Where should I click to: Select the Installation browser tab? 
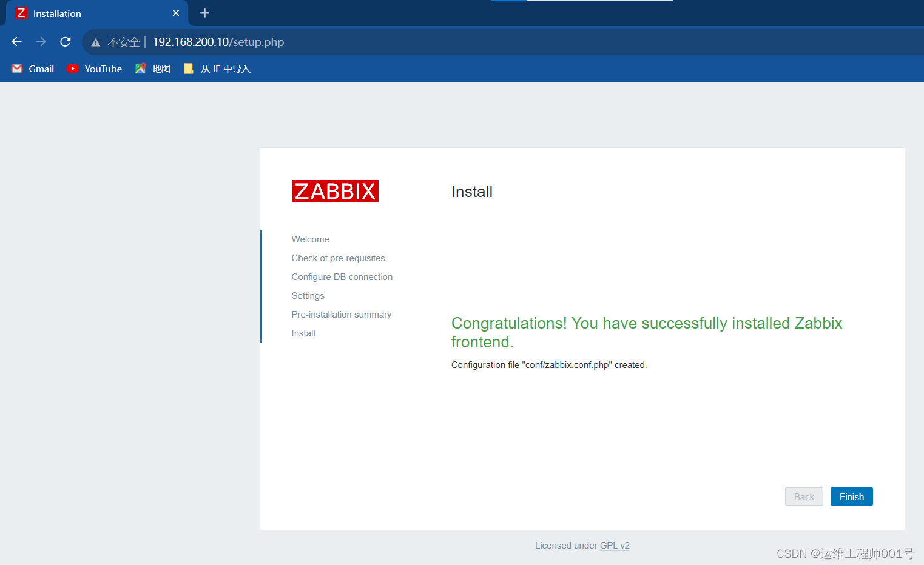97,13
